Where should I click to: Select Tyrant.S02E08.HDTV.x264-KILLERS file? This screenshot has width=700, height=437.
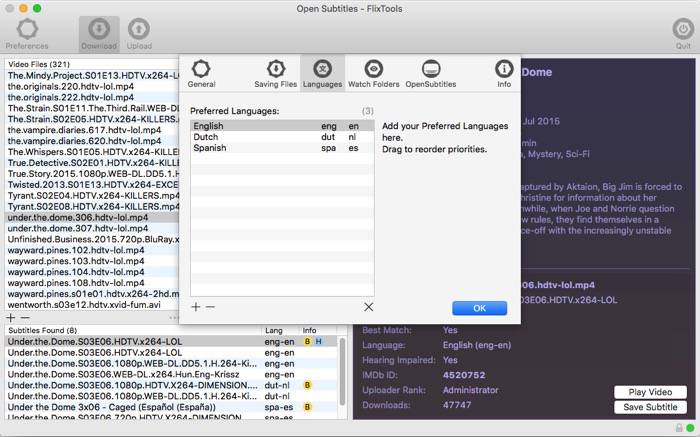(92, 206)
